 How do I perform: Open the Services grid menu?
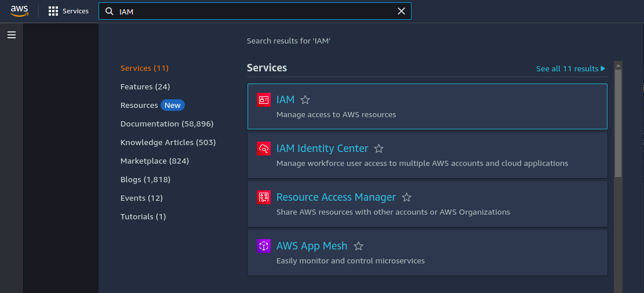click(68, 11)
